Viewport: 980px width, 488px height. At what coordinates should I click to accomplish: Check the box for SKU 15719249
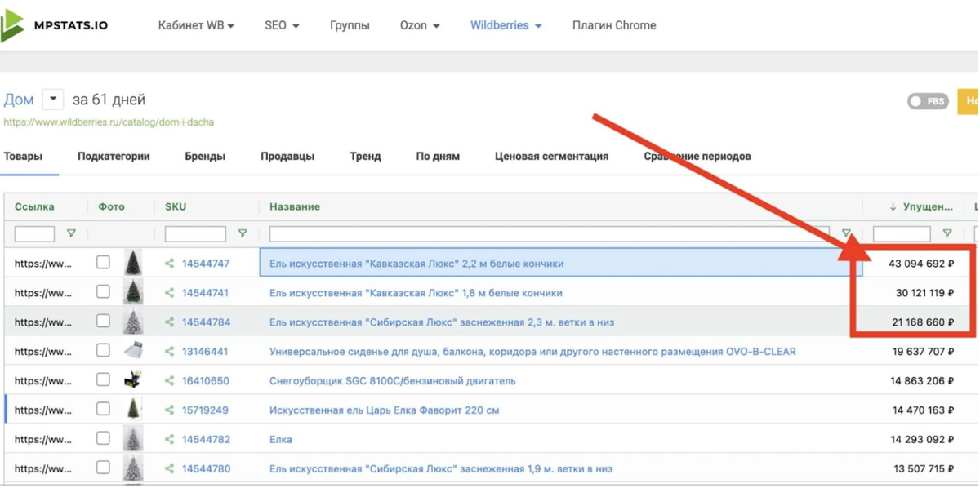103,409
